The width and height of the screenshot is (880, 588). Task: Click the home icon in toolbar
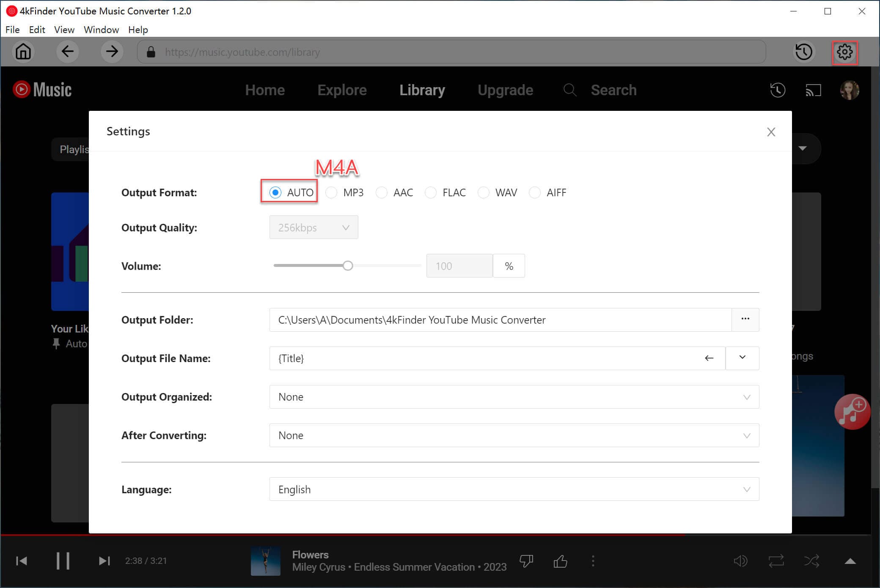[x=23, y=52]
